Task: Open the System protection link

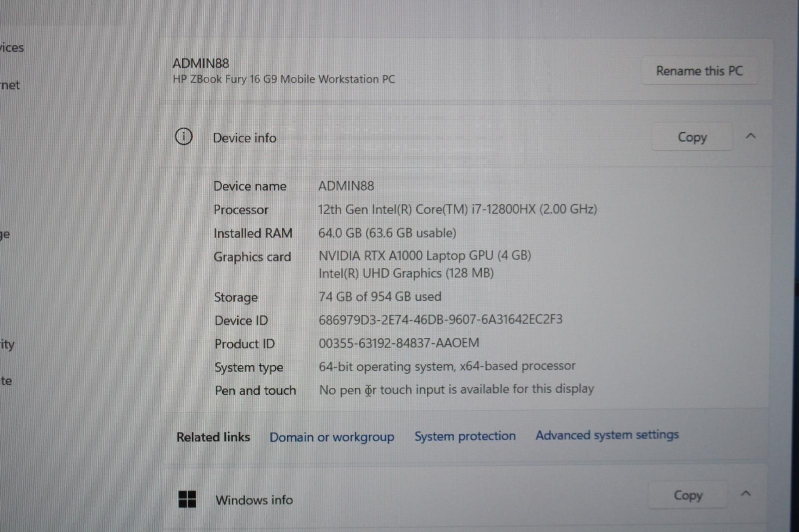Action: [465, 436]
